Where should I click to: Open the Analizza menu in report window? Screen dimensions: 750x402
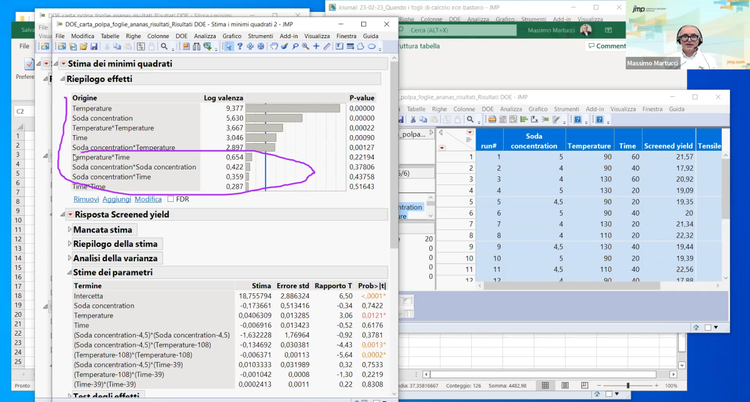[x=205, y=35]
